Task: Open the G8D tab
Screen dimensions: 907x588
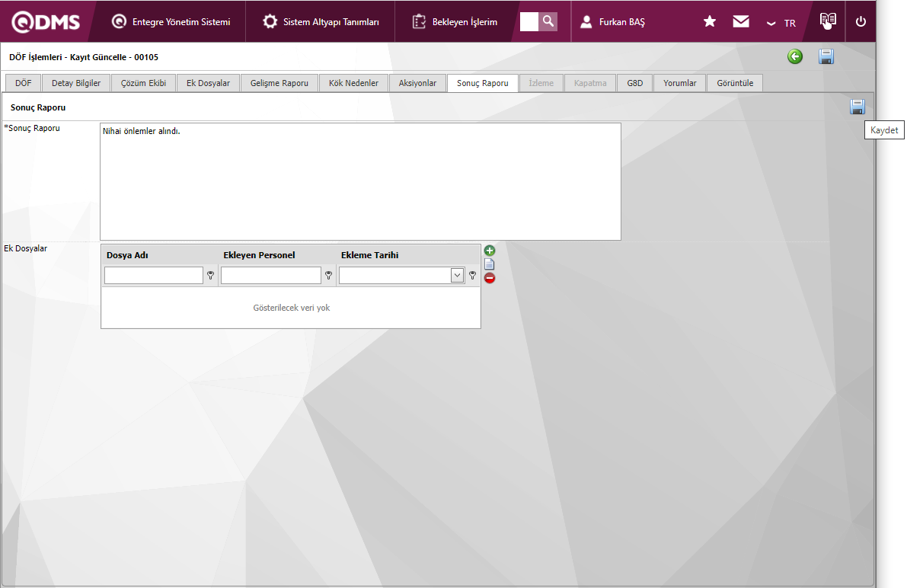Action: click(634, 83)
